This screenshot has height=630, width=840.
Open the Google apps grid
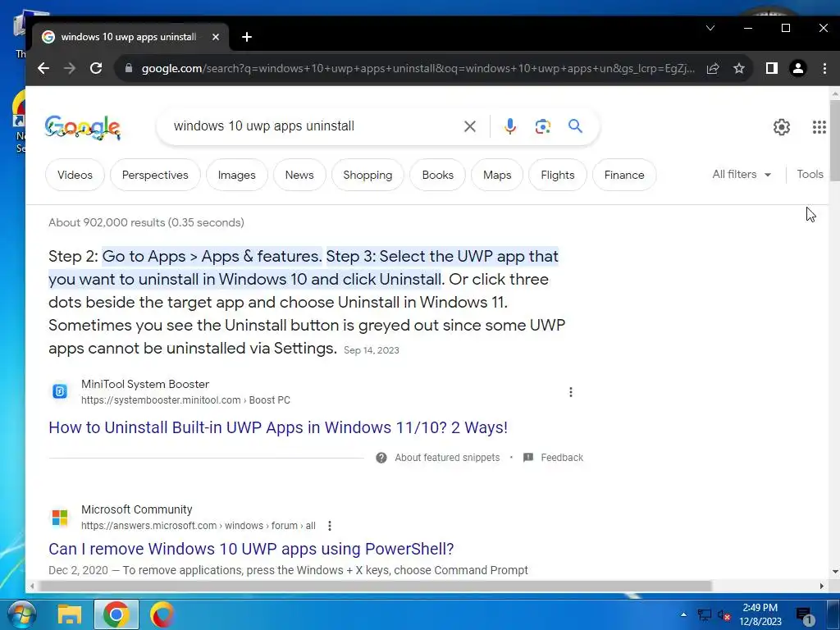[x=819, y=127]
